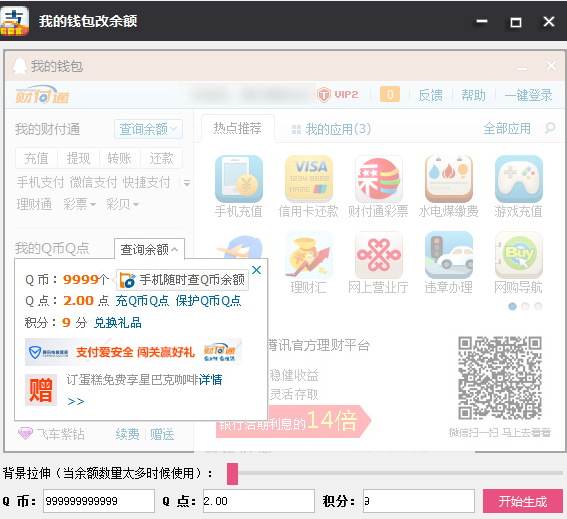Collapse 查询余额 dropdown for 我的Q币Q点
The width and height of the screenshot is (567, 519).
[x=149, y=249]
